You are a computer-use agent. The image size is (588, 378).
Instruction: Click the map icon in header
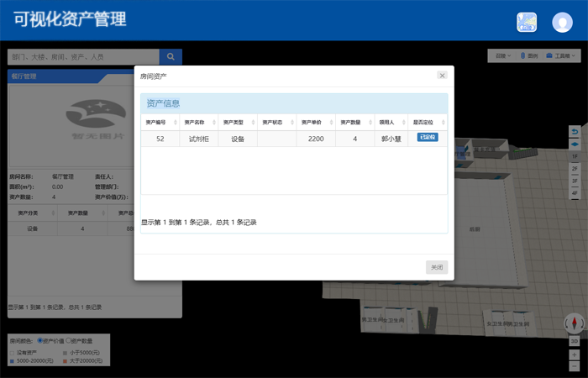[x=527, y=23]
